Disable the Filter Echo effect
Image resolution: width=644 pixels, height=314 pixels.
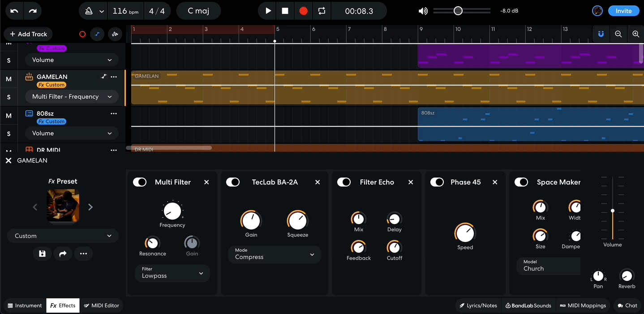point(343,182)
